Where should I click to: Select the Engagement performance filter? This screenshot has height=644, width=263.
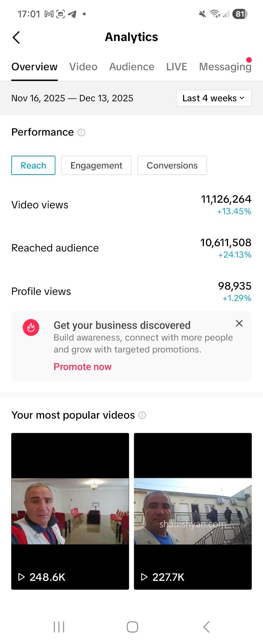pyautogui.click(x=96, y=165)
